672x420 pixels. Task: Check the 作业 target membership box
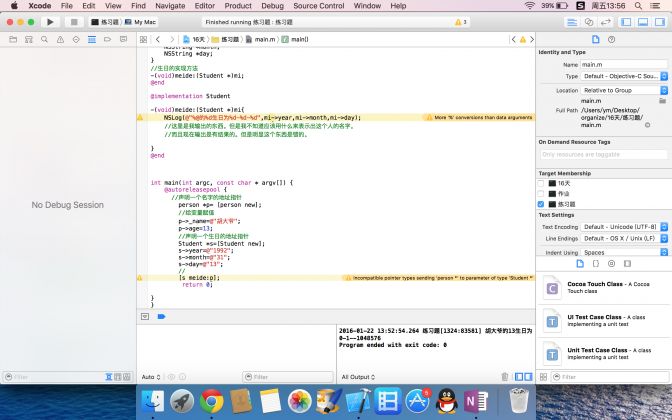541,194
